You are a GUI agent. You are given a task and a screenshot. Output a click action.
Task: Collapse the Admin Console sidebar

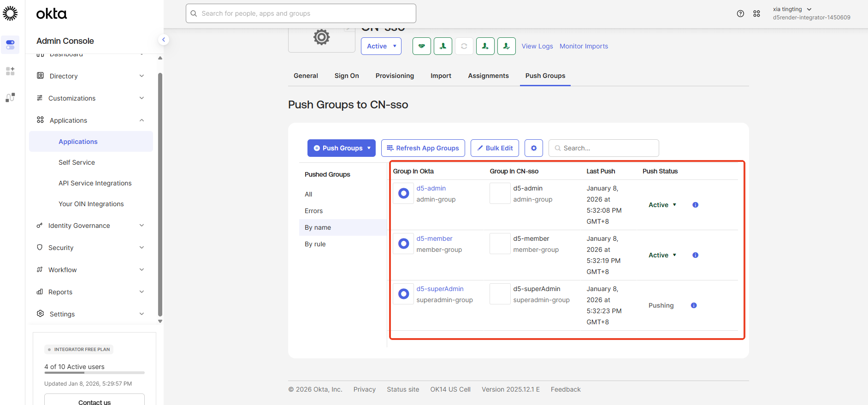coord(163,40)
